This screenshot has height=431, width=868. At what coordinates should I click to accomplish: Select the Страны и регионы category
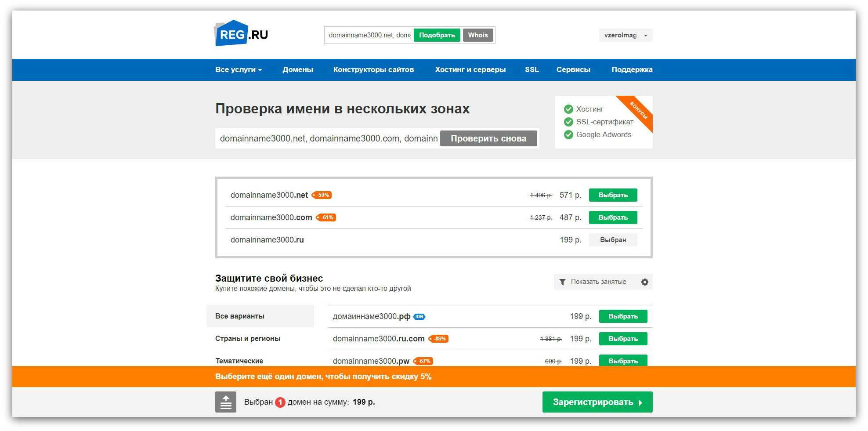(x=248, y=339)
